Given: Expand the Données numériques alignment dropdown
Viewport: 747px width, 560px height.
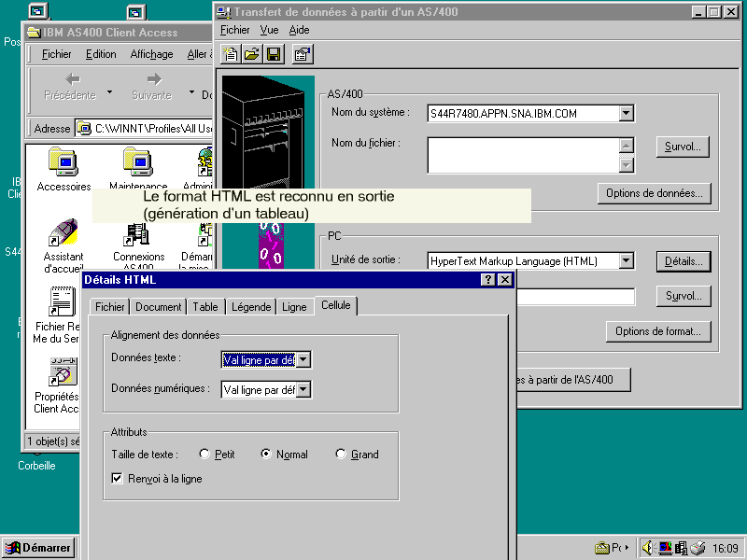Looking at the screenshot, I should point(303,389).
